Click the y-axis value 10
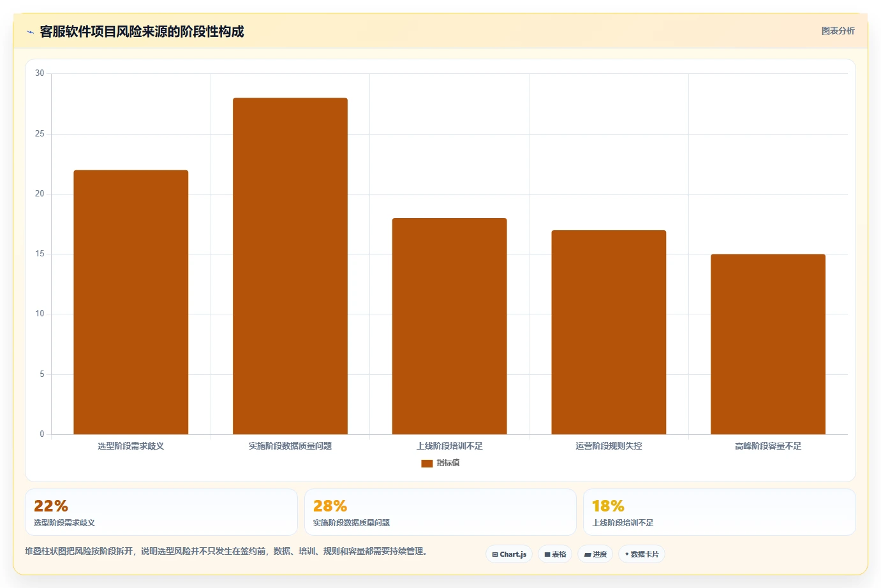Image resolution: width=881 pixels, height=588 pixels. pyautogui.click(x=40, y=314)
